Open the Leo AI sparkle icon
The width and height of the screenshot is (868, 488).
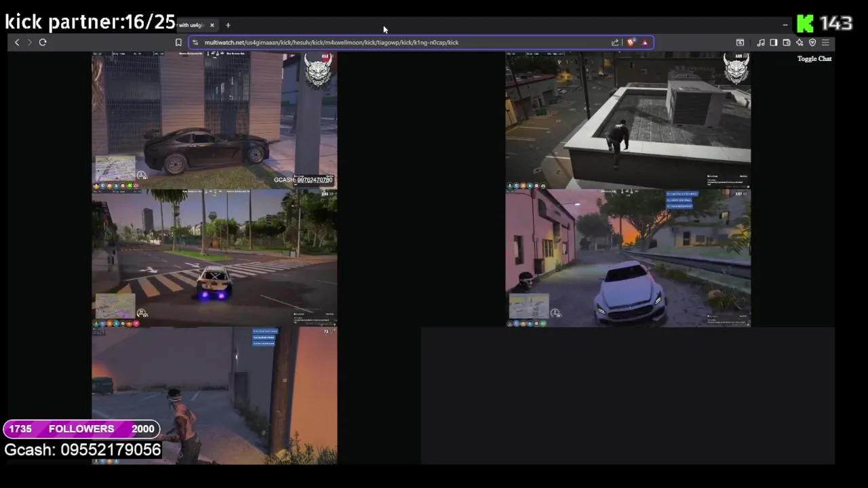pos(800,42)
